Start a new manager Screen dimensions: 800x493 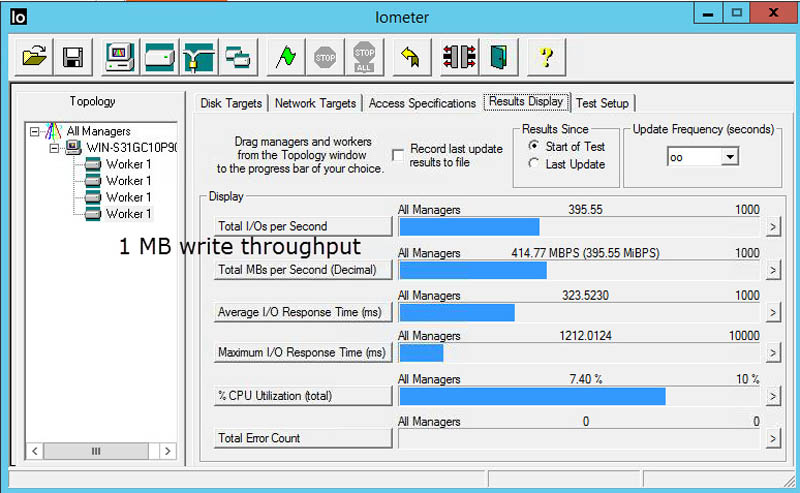point(120,57)
